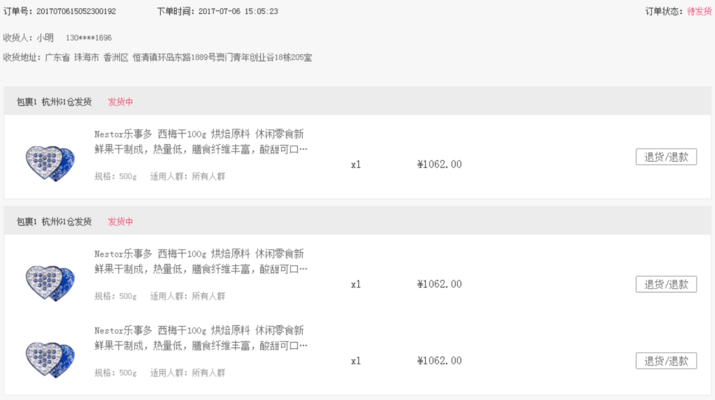Screen dimensions: 715x400
Task: Click the middle heart-shaped product thumbnail
Action: point(50,283)
